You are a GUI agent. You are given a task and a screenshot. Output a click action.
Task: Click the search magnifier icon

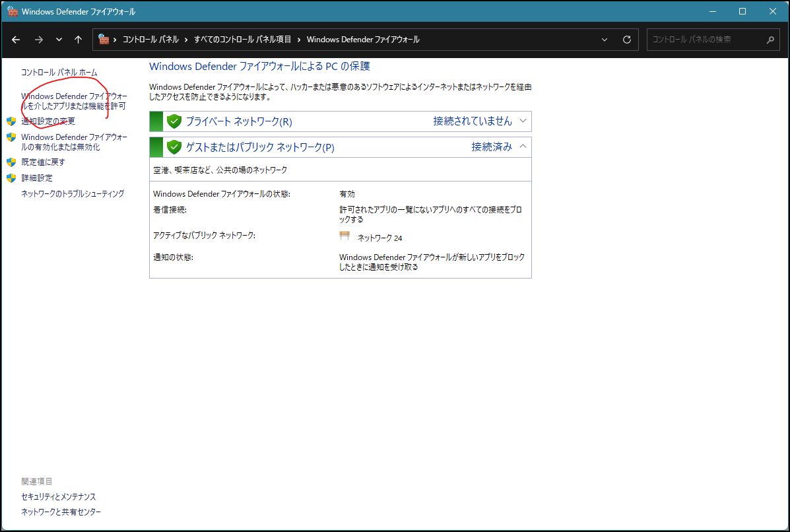click(770, 40)
